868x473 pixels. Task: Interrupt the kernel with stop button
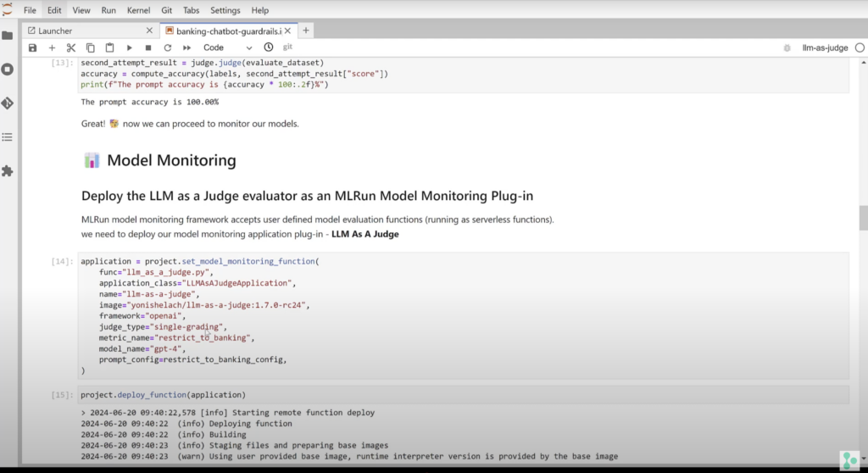pos(148,47)
